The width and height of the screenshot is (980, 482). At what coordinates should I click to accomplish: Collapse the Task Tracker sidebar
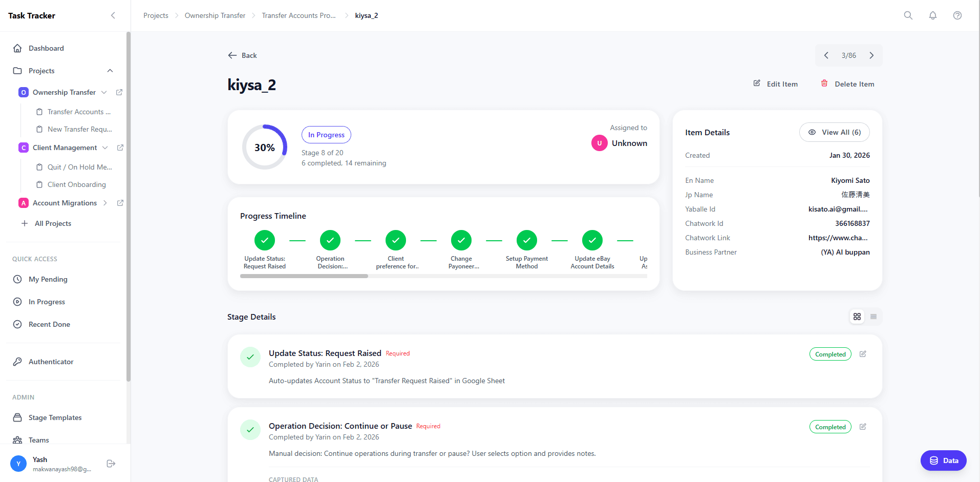coord(113,15)
